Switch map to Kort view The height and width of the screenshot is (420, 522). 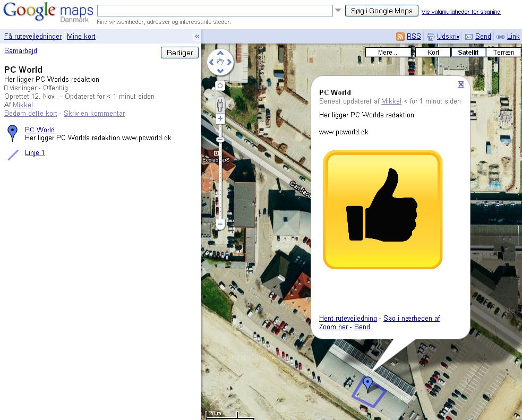click(433, 52)
